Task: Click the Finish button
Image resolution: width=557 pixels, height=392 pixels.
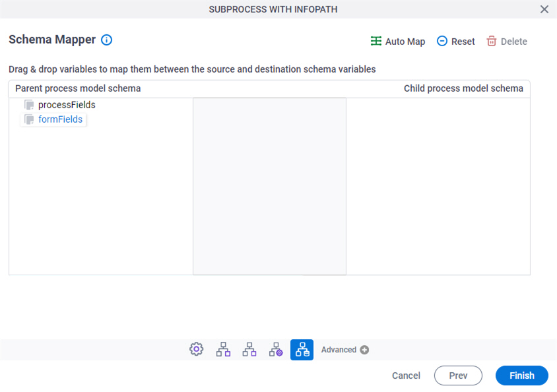Action: tap(522, 376)
